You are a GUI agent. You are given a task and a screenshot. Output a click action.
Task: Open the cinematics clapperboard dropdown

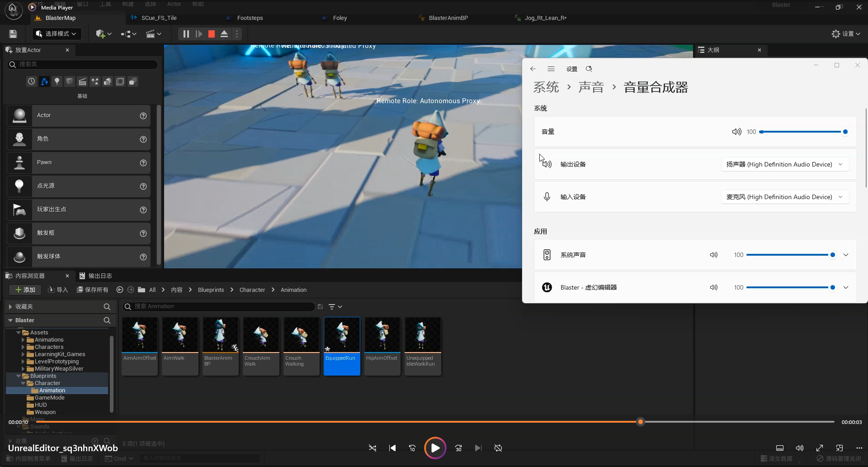click(154, 34)
